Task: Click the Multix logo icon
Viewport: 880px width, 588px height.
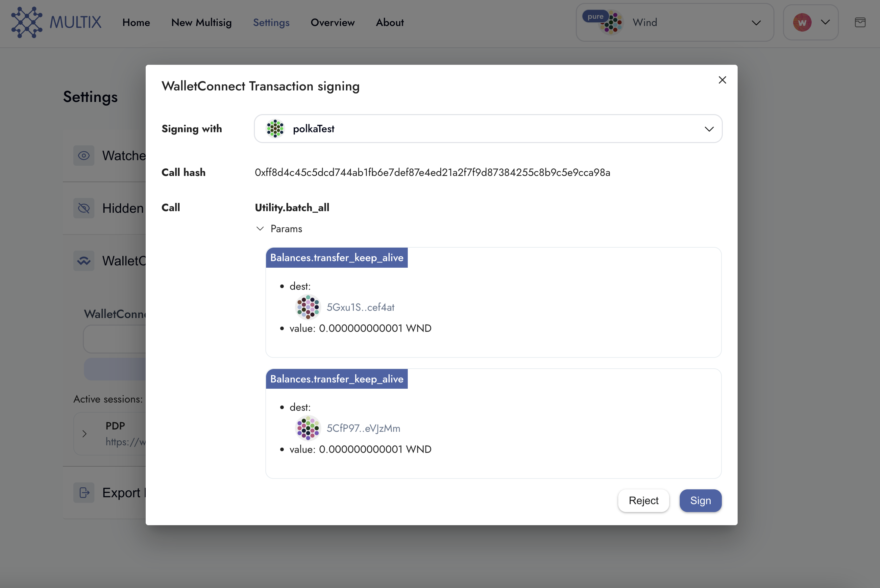Action: coord(27,22)
